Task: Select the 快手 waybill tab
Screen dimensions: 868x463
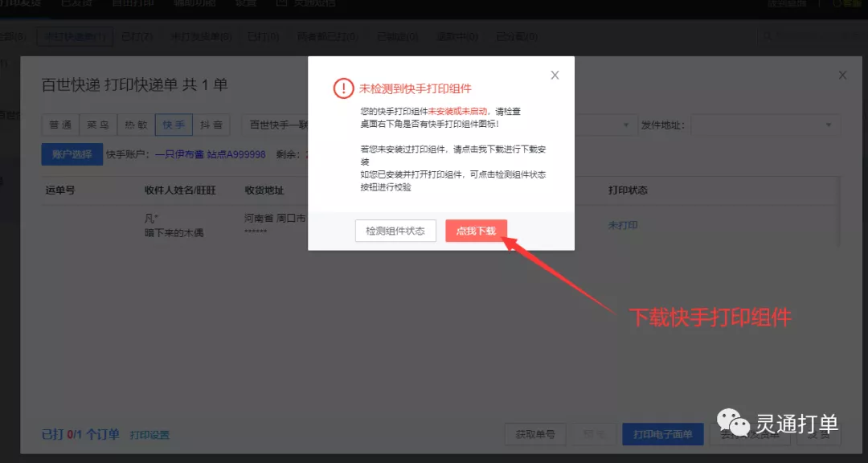Action: [x=174, y=125]
